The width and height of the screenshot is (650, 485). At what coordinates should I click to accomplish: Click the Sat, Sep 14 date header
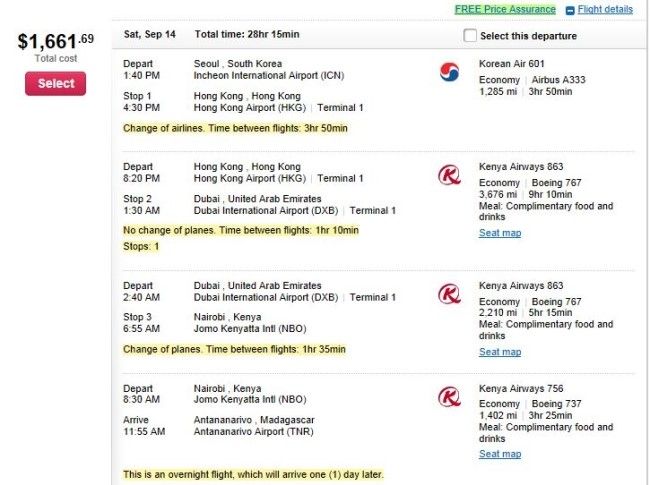pyautogui.click(x=150, y=35)
